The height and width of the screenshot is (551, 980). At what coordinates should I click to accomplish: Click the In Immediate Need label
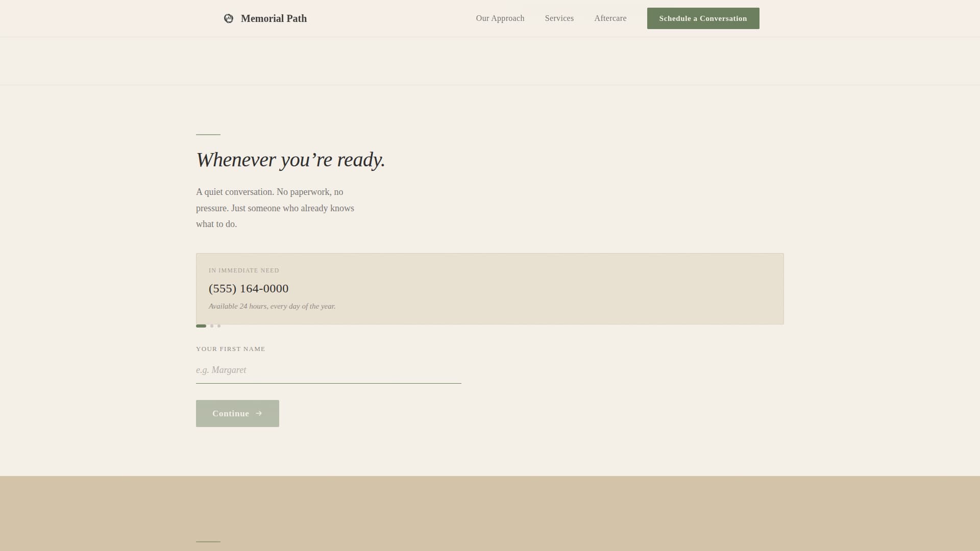click(244, 270)
